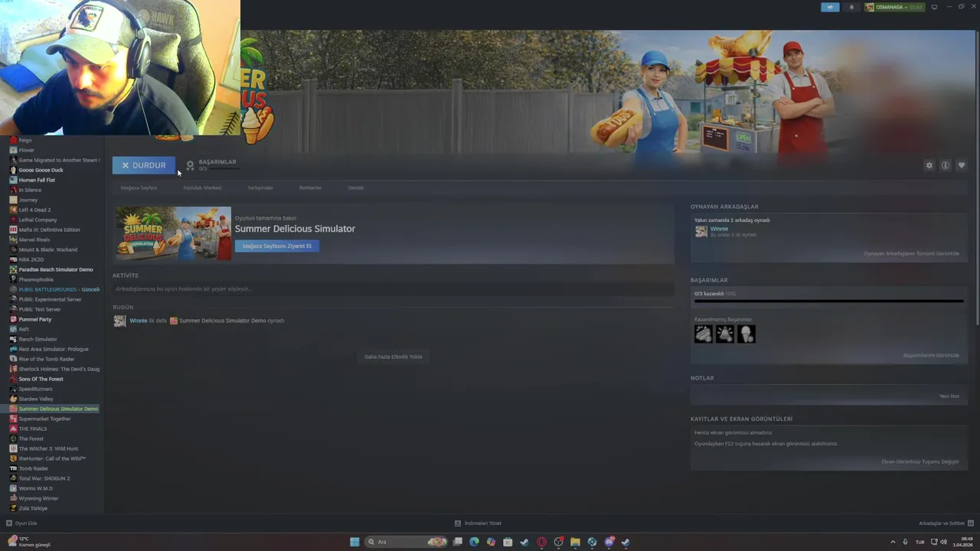Click Summer Delicious Simulator banner thumbnail

click(173, 233)
